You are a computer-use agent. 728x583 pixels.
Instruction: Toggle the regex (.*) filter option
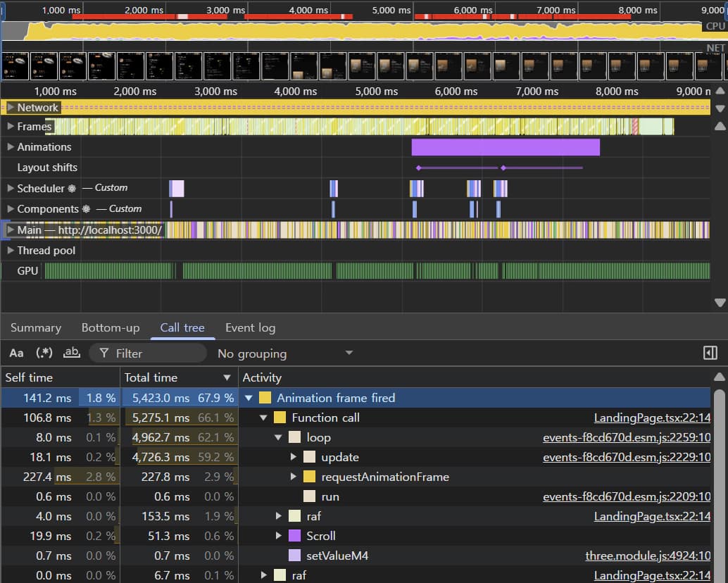pos(44,353)
